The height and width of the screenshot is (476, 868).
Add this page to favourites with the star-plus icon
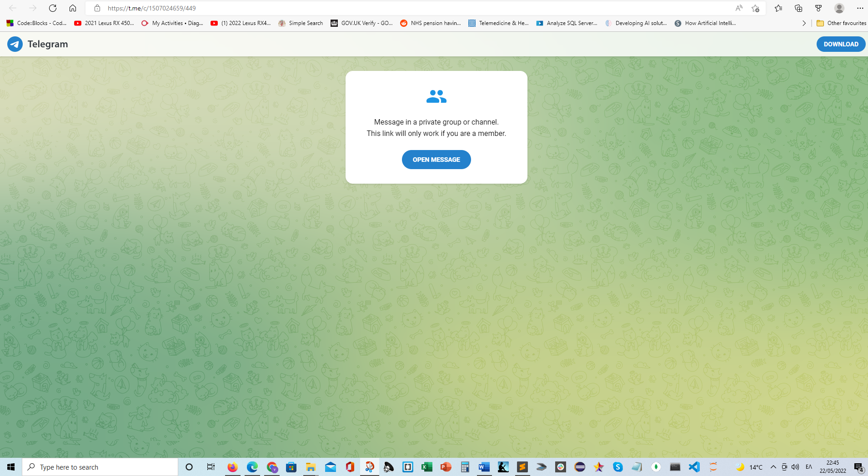[755, 8]
